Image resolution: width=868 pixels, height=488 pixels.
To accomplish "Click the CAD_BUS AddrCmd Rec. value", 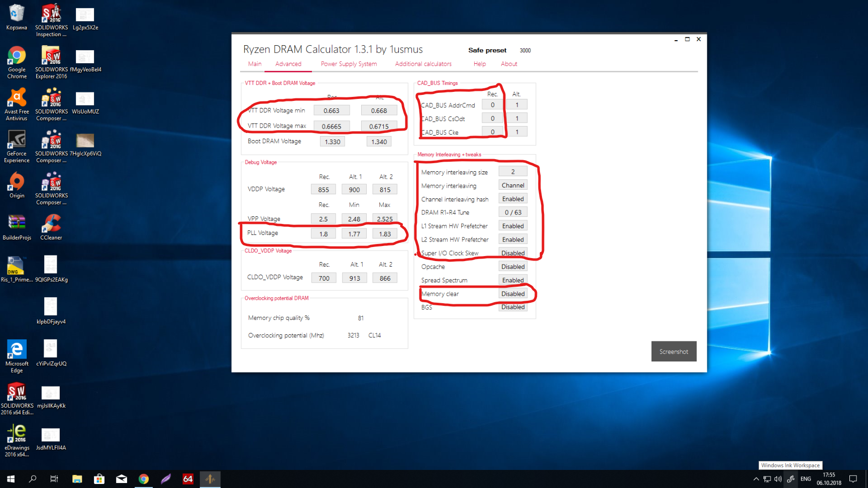I will (492, 104).
